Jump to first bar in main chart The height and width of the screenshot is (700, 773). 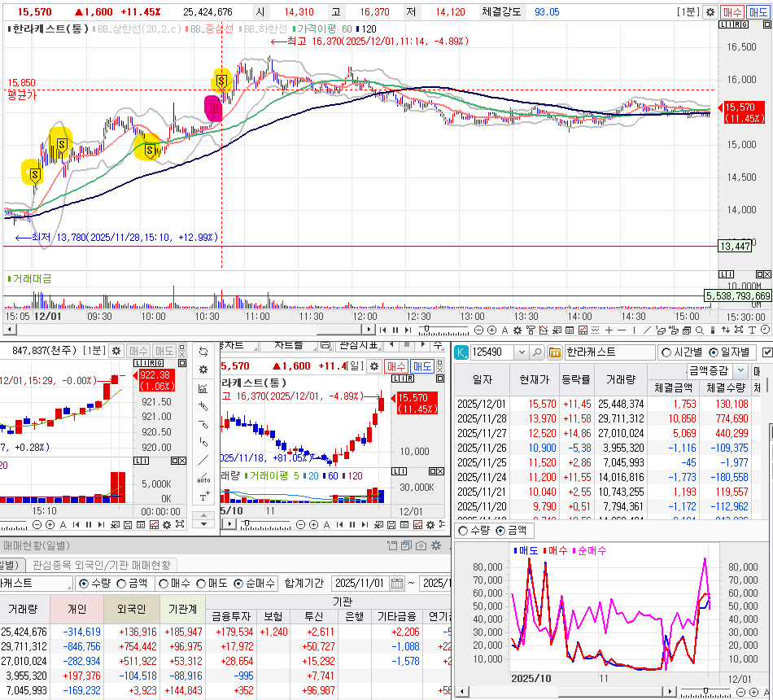382,330
